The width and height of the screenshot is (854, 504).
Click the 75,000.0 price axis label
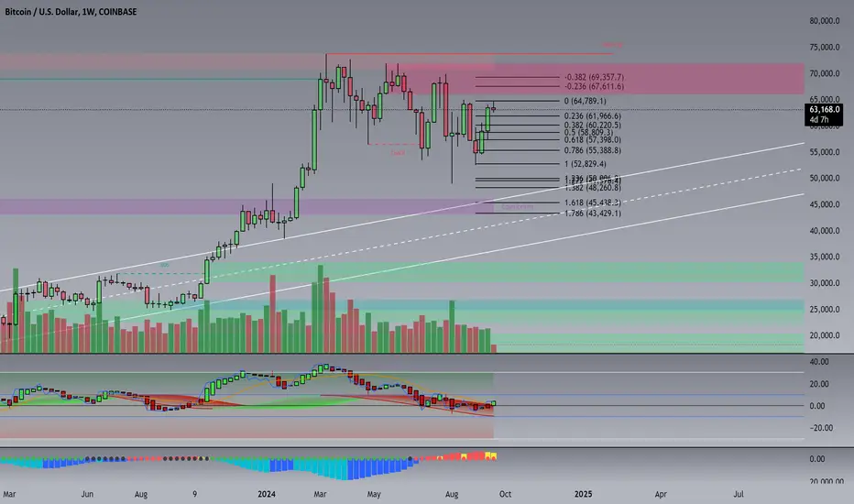[824, 47]
